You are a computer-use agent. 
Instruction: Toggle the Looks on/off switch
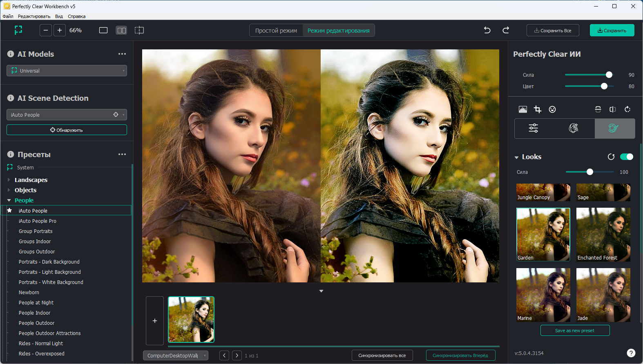pyautogui.click(x=626, y=157)
